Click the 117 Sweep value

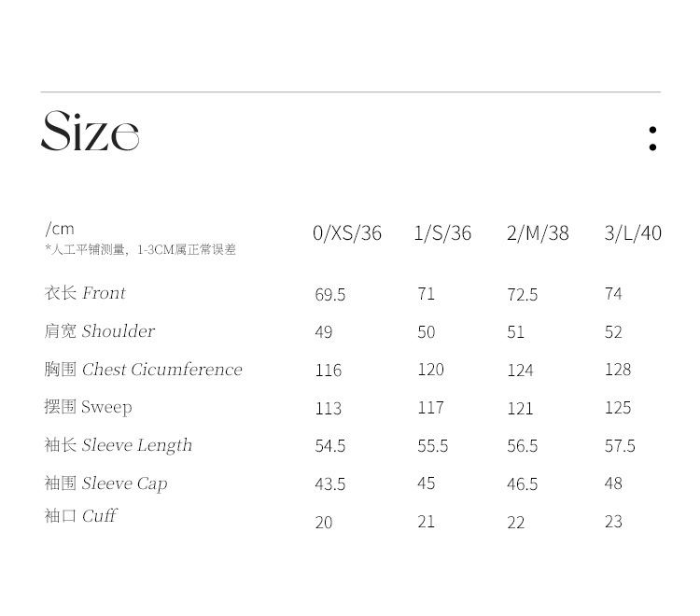[430, 408]
